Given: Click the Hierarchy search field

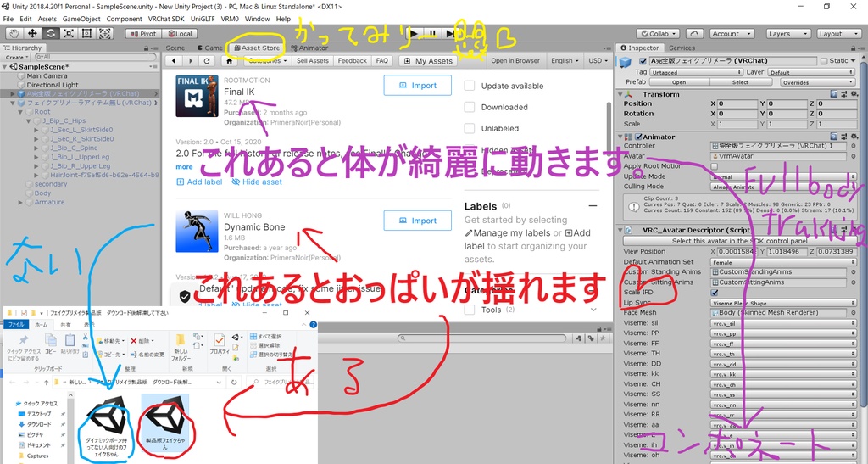Looking at the screenshot, I should tap(95, 57).
